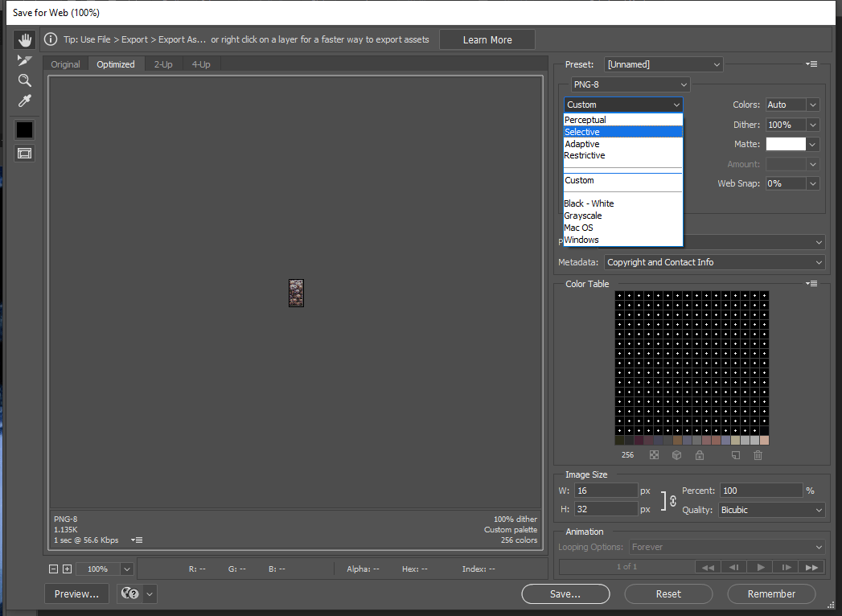This screenshot has width=842, height=616.
Task: Click the trash icon below color table
Action: tap(758, 455)
